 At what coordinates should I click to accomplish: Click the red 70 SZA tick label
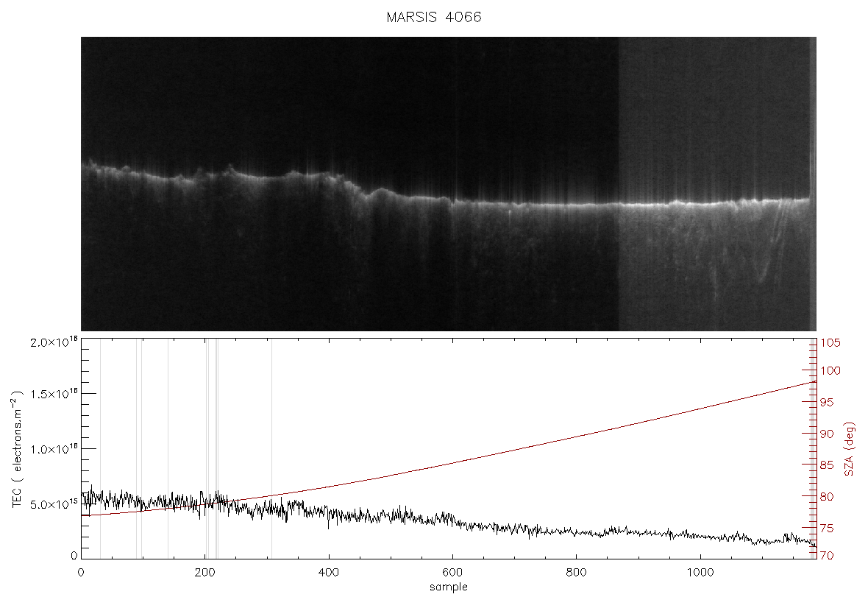click(827, 556)
